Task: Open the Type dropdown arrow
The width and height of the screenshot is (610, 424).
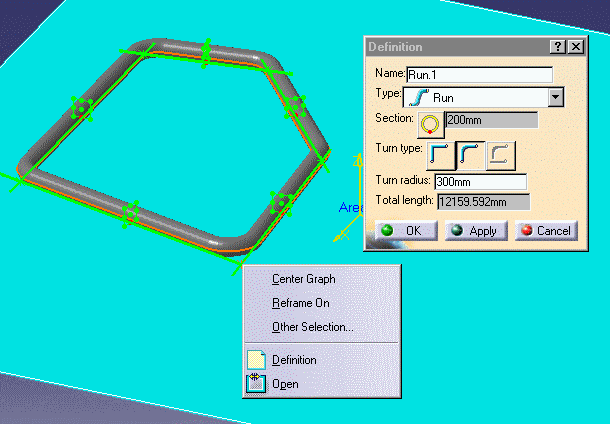Action: pos(556,98)
